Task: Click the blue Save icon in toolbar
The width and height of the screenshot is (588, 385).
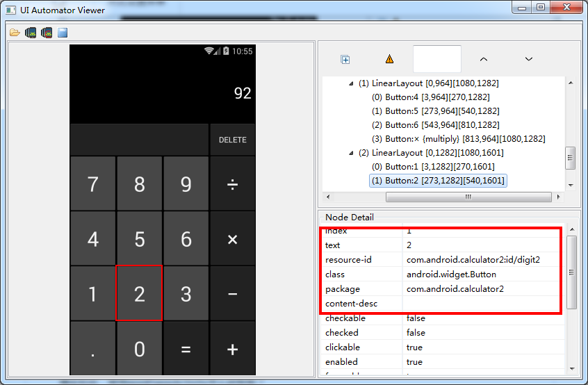Action: pos(63,33)
